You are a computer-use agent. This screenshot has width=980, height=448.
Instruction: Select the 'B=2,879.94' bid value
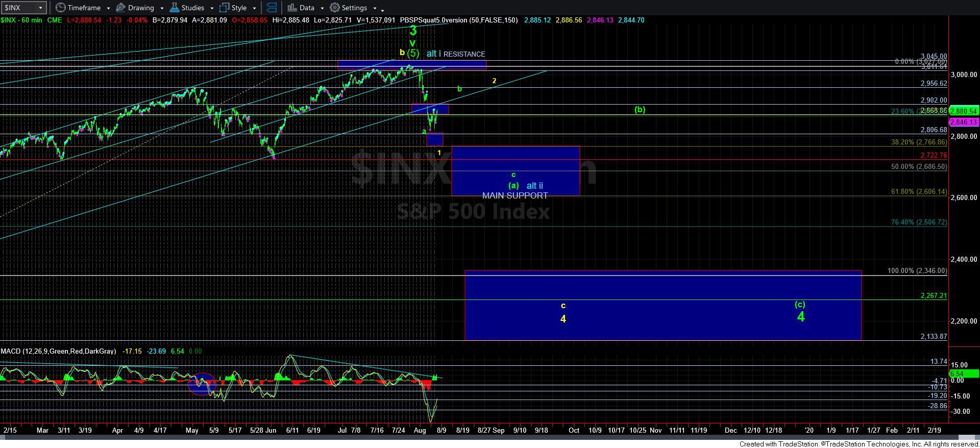170,20
